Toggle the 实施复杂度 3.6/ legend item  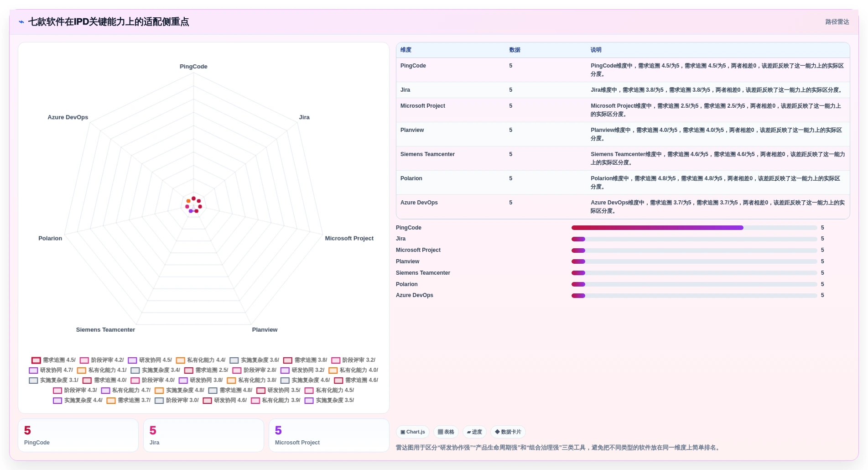tap(255, 360)
